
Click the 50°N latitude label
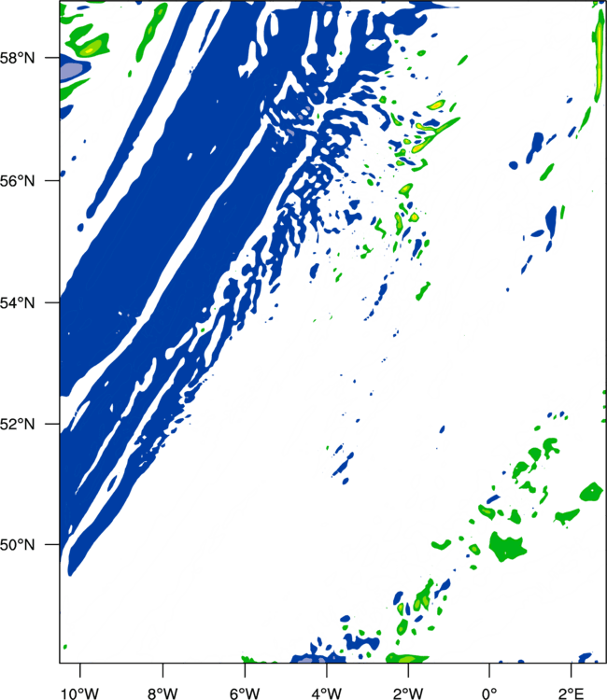tap(17, 545)
